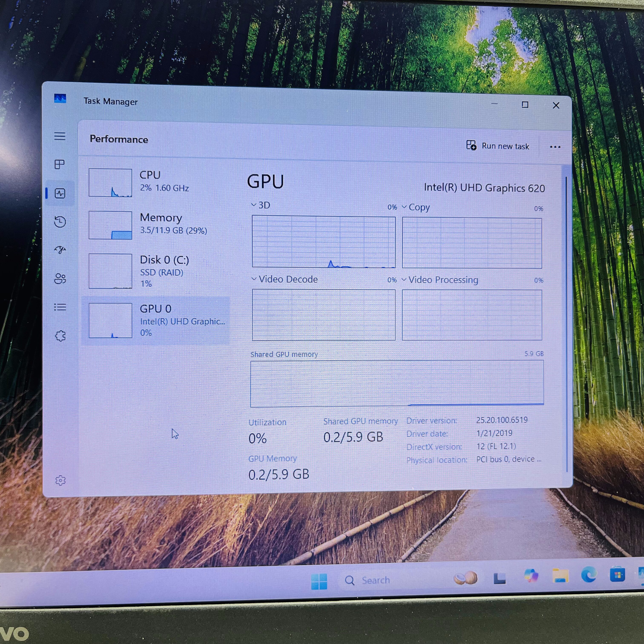Open the Services puzzle-piece icon

coord(60,336)
